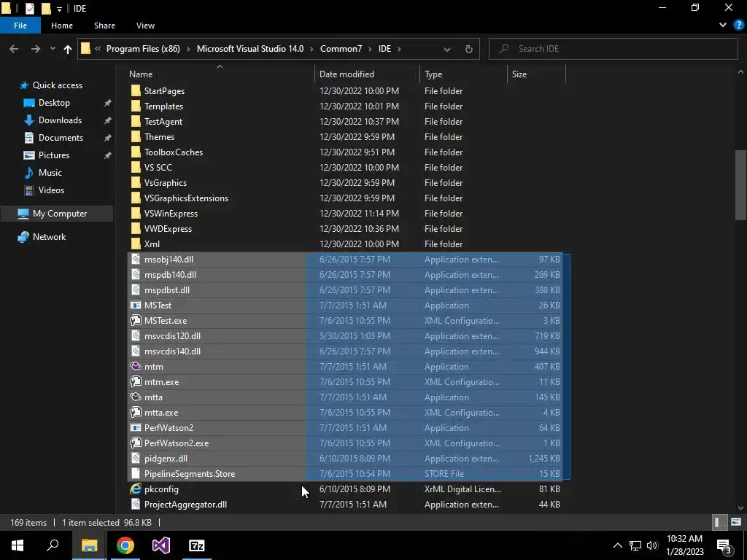Navigate to Microsoft Visual Studio 14.0 breadcrumb

tap(250, 49)
